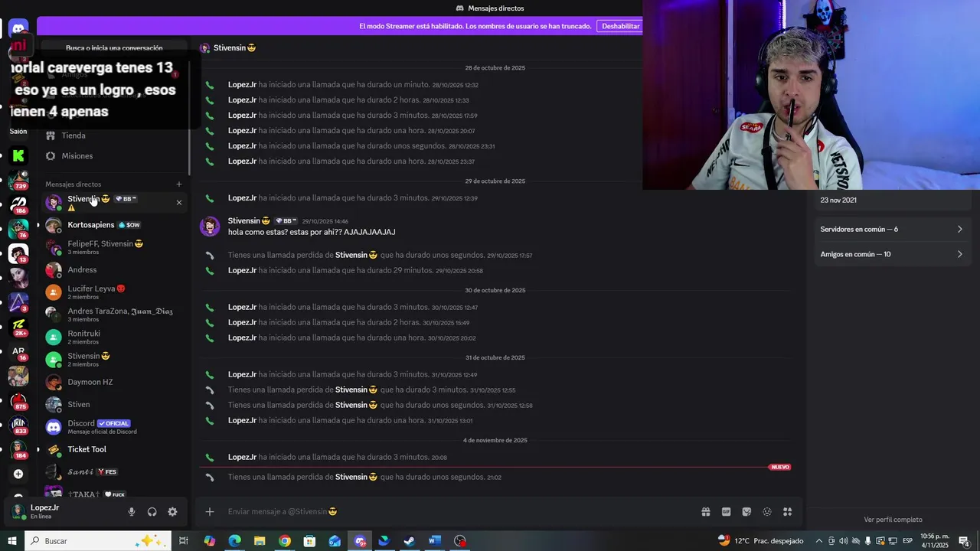Open File Explorer from taskbar
This screenshot has width=980, height=551.
tap(260, 541)
